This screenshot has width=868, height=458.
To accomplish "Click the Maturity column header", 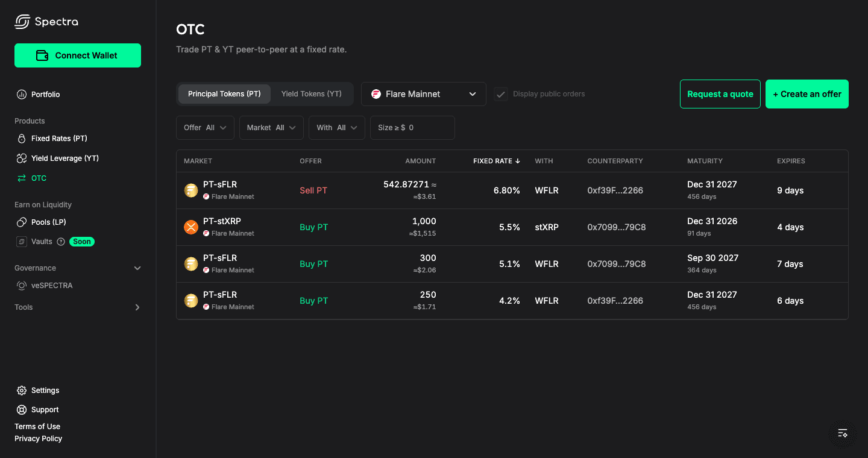I will pos(705,162).
